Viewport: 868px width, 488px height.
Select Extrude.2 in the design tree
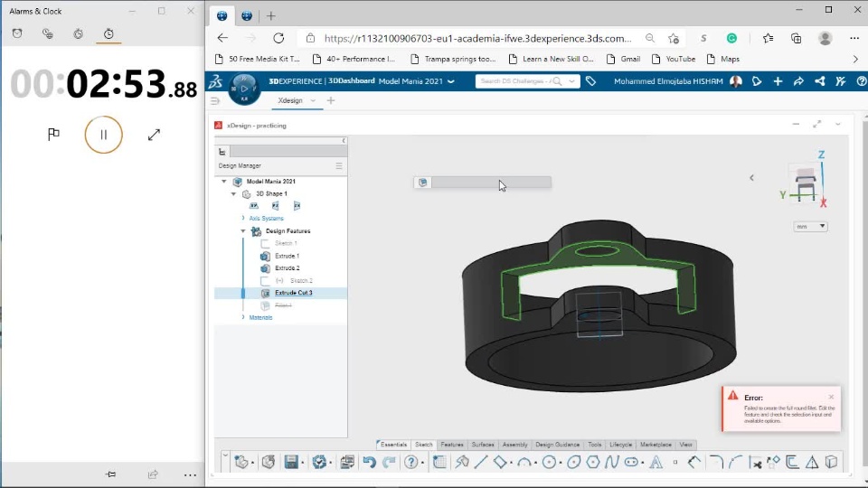287,268
